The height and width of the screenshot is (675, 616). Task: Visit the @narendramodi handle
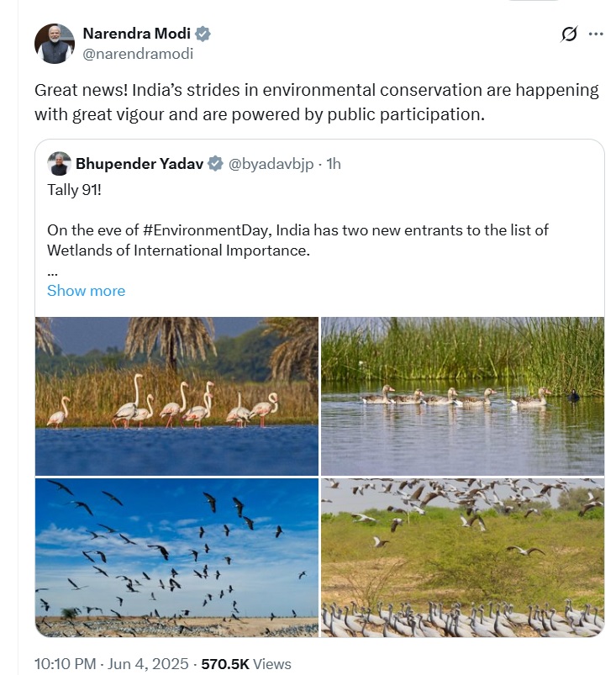coord(138,54)
